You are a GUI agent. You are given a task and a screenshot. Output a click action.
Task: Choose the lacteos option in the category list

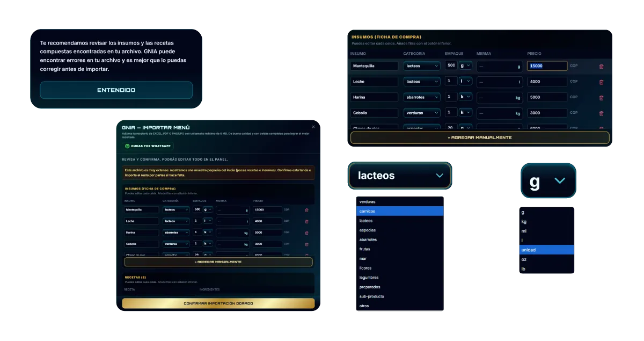point(400,221)
